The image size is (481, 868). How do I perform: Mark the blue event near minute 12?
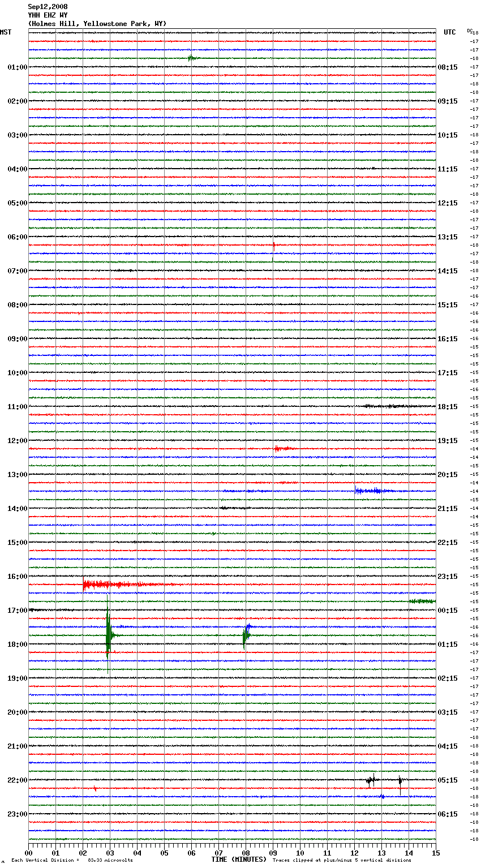pyautogui.click(x=373, y=491)
